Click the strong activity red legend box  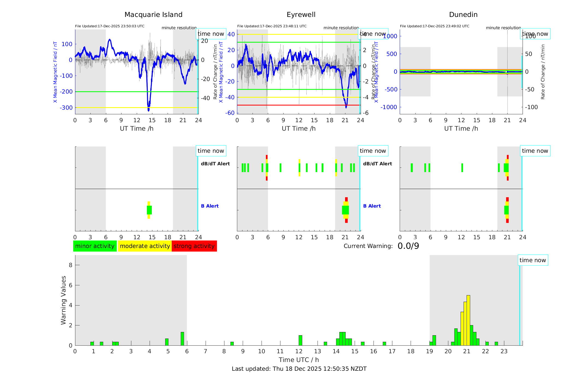[x=194, y=246]
